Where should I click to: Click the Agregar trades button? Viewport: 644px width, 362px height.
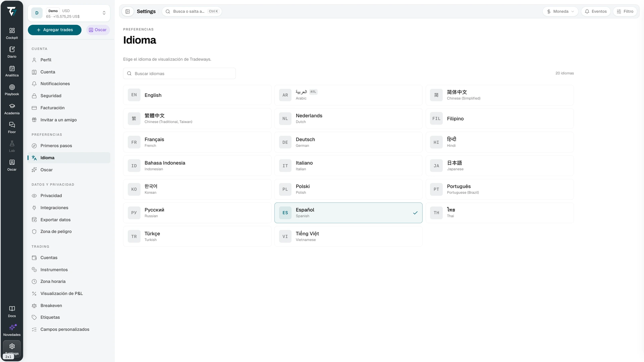tap(55, 30)
